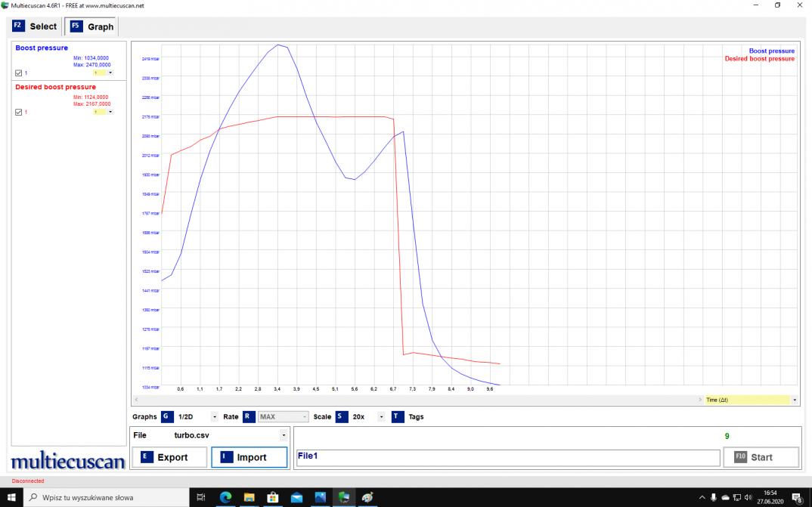Open Microsoft Edge from the taskbar
The image size is (812, 507).
pos(225,497)
